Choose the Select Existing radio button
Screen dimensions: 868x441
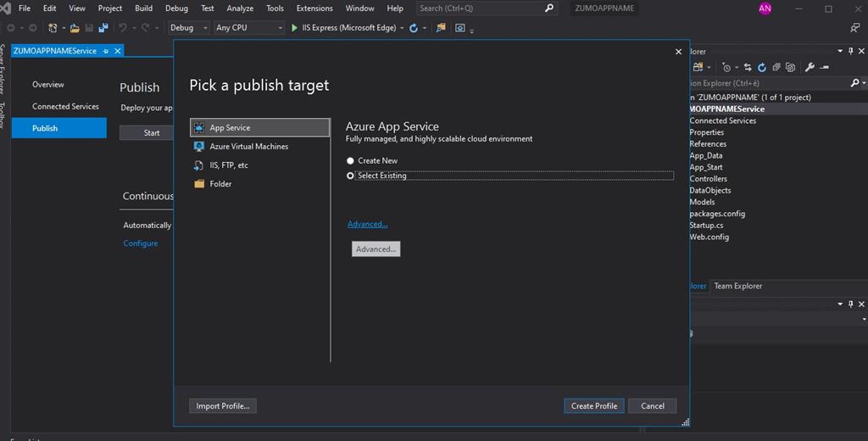click(351, 176)
